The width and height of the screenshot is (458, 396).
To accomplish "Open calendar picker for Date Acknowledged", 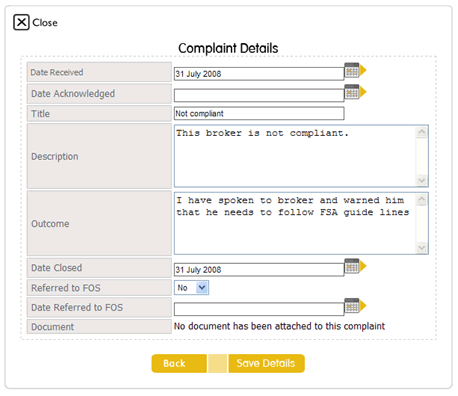I will click(355, 92).
